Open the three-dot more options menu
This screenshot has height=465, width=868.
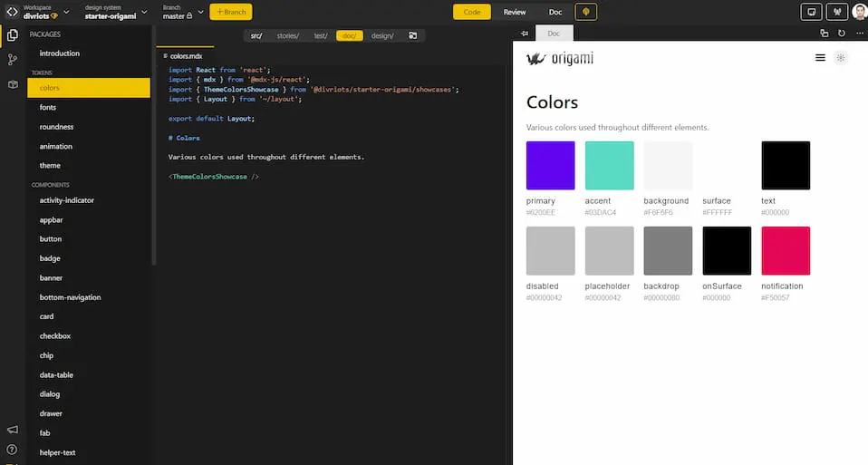[x=859, y=34]
